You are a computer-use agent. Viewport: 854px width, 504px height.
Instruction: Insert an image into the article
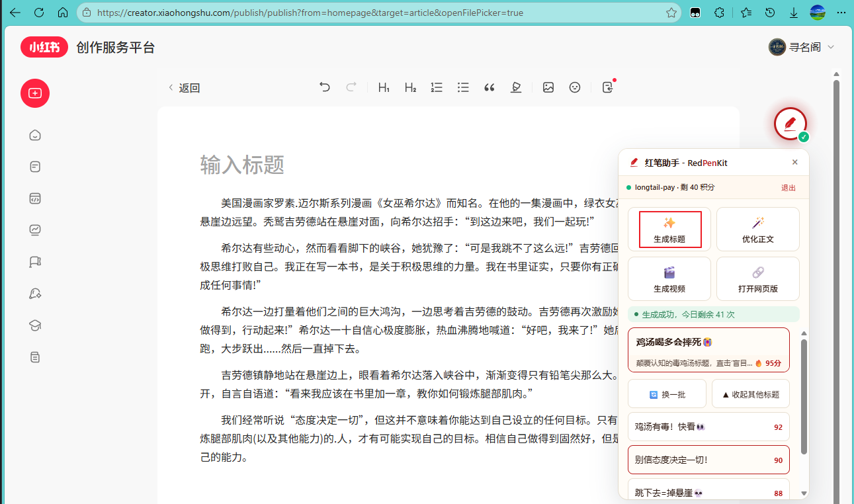point(548,87)
